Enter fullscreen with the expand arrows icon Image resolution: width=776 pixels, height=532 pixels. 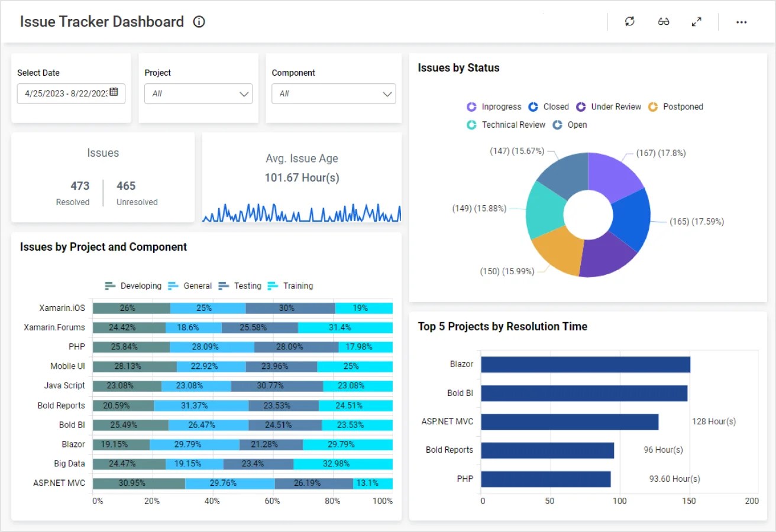[x=697, y=21]
